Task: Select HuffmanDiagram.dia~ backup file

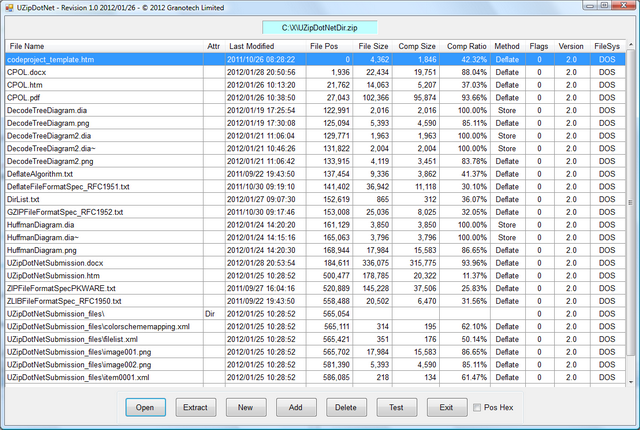Action: pos(315,237)
